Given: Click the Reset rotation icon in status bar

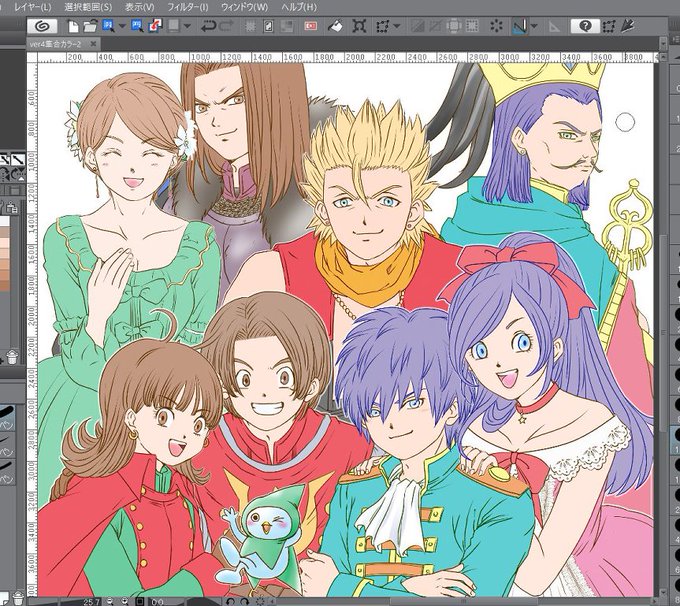Looking at the screenshot, I should tap(260, 601).
